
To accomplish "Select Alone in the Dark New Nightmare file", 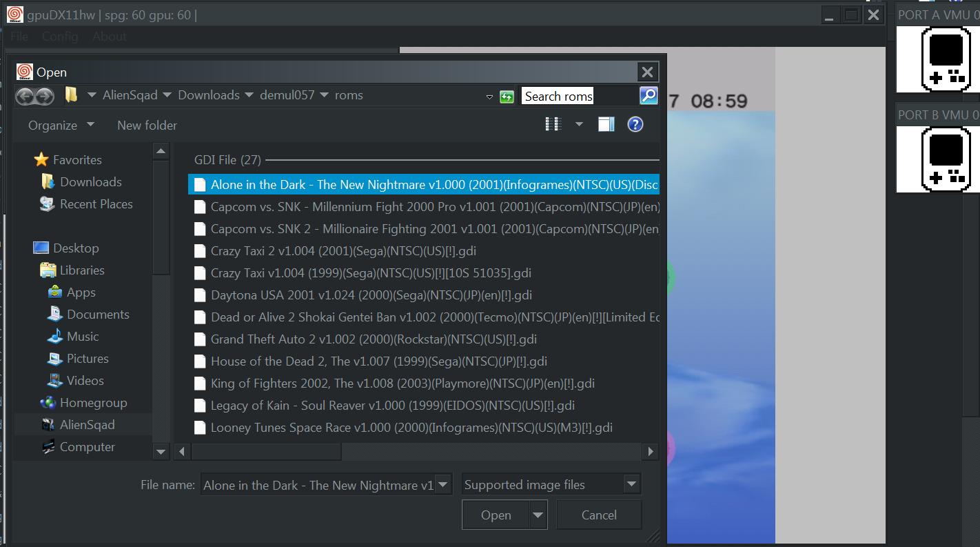I will [424, 184].
